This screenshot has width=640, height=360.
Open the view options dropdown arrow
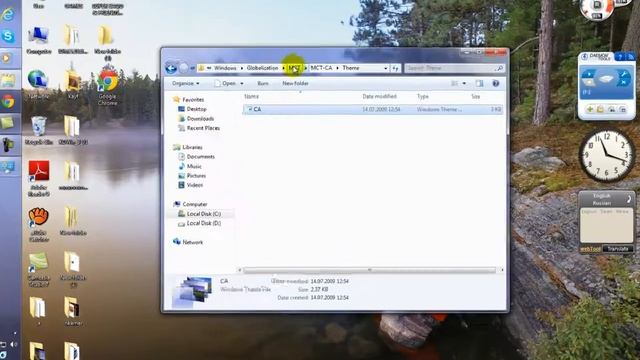point(464,83)
